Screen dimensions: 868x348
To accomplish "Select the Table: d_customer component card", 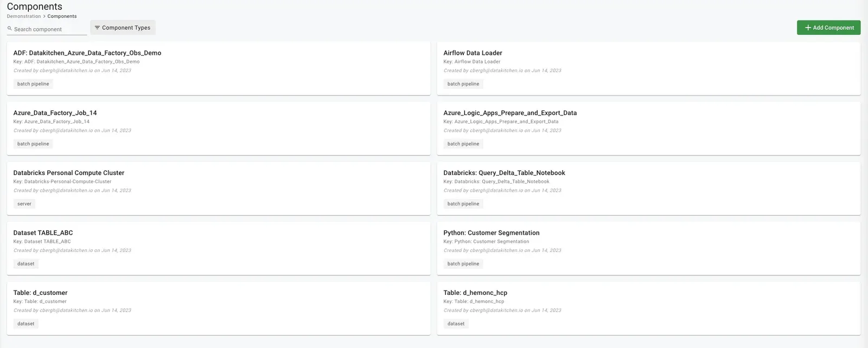I will [x=40, y=293].
